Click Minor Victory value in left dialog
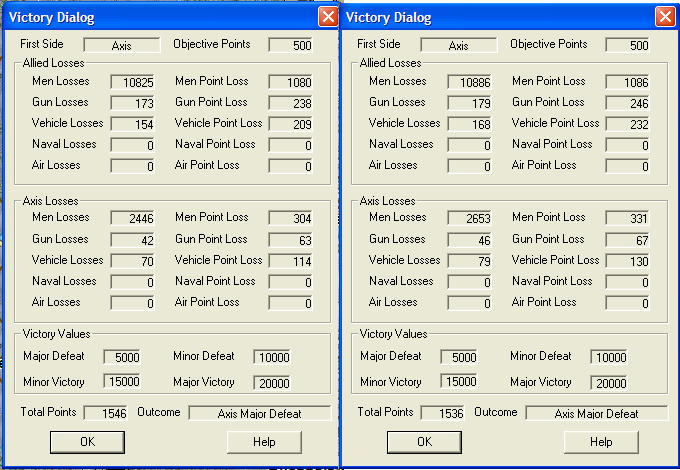This screenshot has height=470, width=680. 122,382
